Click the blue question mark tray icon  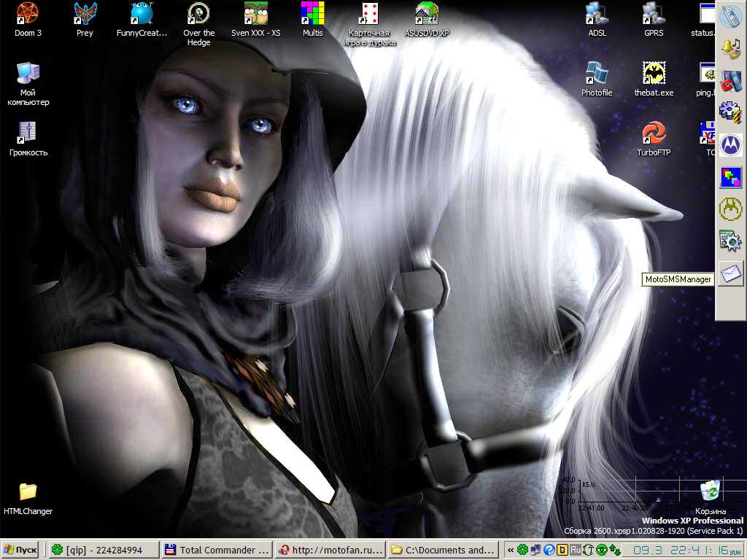tap(549, 550)
